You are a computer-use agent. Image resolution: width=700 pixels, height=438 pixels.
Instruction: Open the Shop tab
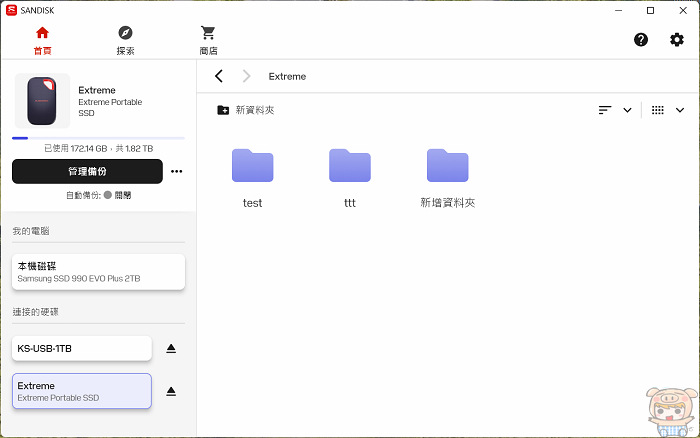pos(208,41)
